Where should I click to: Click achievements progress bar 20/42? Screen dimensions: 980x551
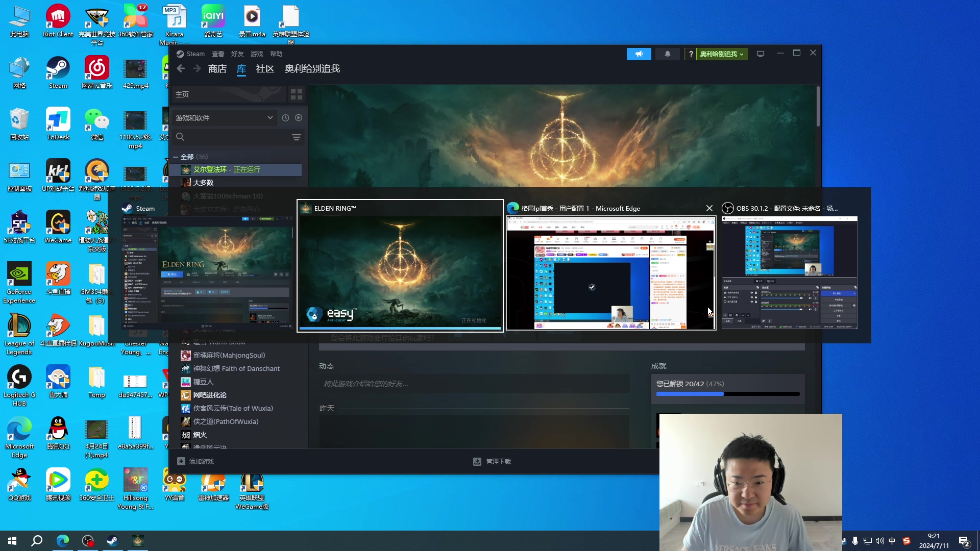click(x=728, y=394)
